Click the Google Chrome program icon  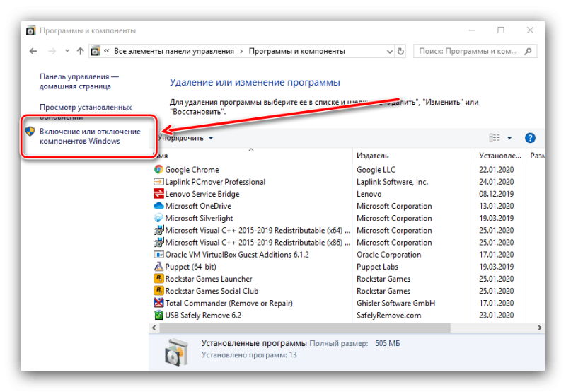tap(158, 169)
